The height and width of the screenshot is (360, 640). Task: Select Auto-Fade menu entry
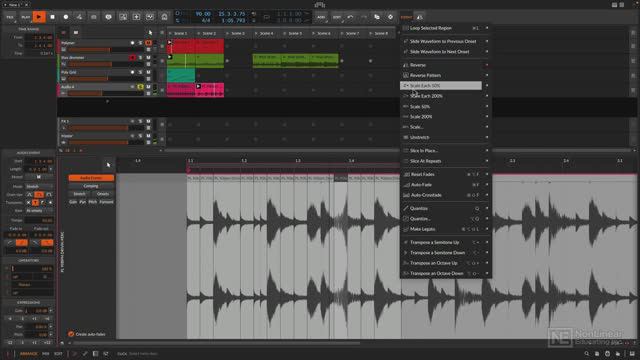point(446,185)
